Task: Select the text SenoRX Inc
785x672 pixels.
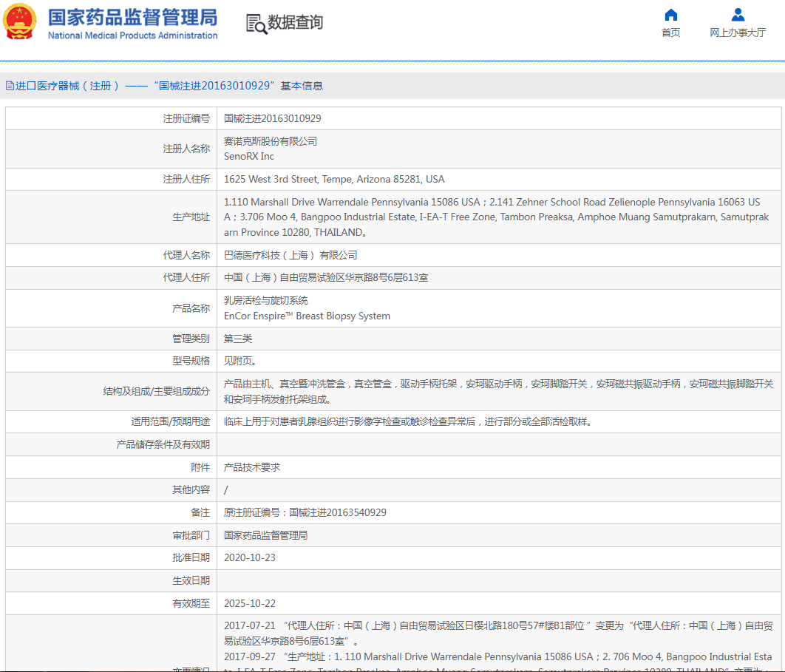Action: [249, 156]
